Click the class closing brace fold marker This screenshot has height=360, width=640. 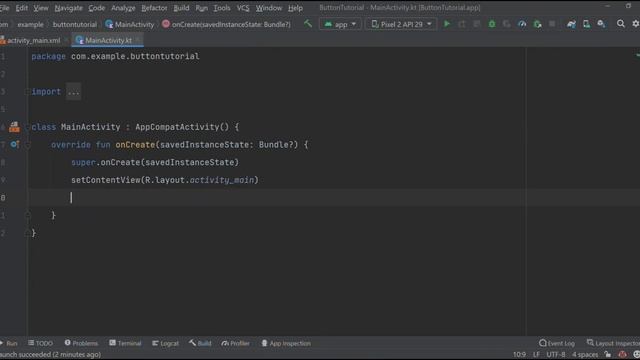[x=28, y=233]
